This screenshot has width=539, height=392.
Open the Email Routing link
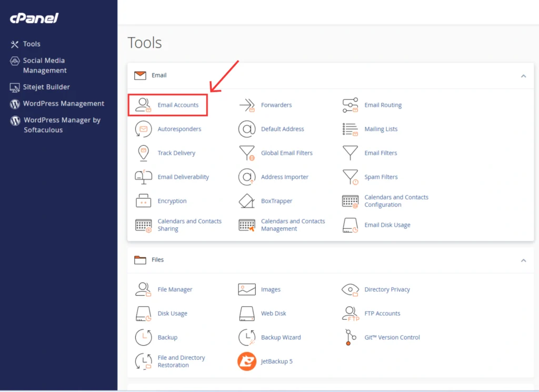click(x=383, y=105)
